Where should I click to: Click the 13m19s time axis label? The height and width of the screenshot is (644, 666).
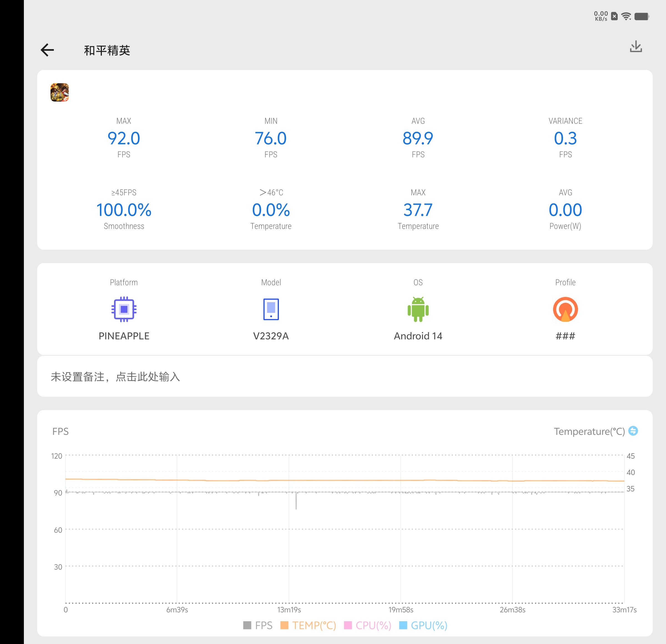click(289, 610)
